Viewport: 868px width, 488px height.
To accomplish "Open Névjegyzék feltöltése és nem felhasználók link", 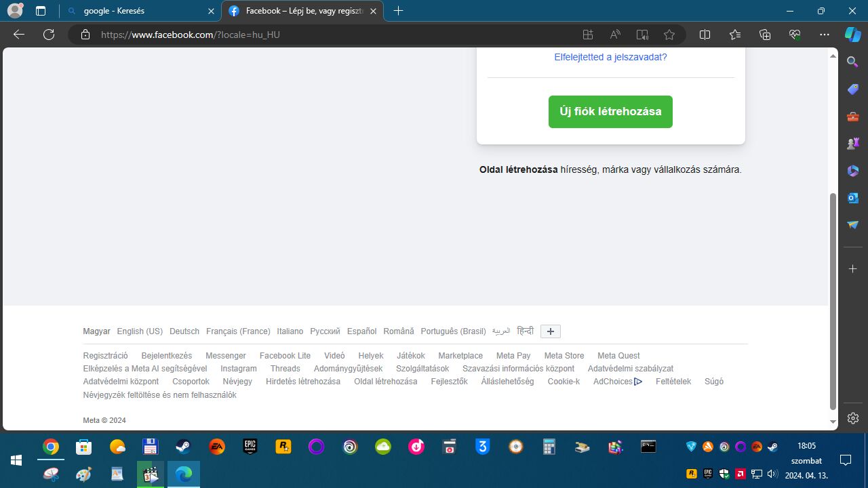I will [159, 395].
